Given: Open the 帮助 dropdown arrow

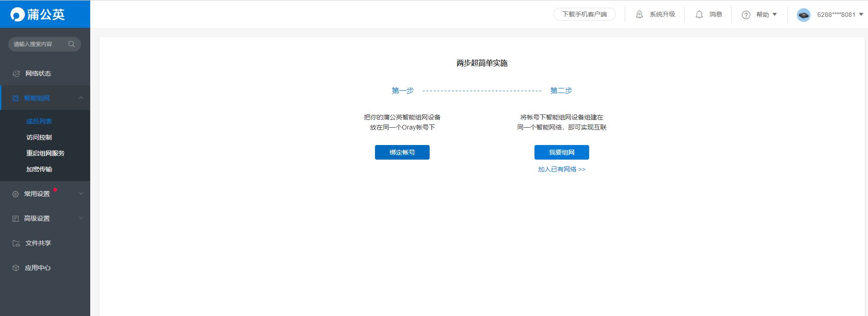Looking at the screenshot, I should (x=774, y=15).
